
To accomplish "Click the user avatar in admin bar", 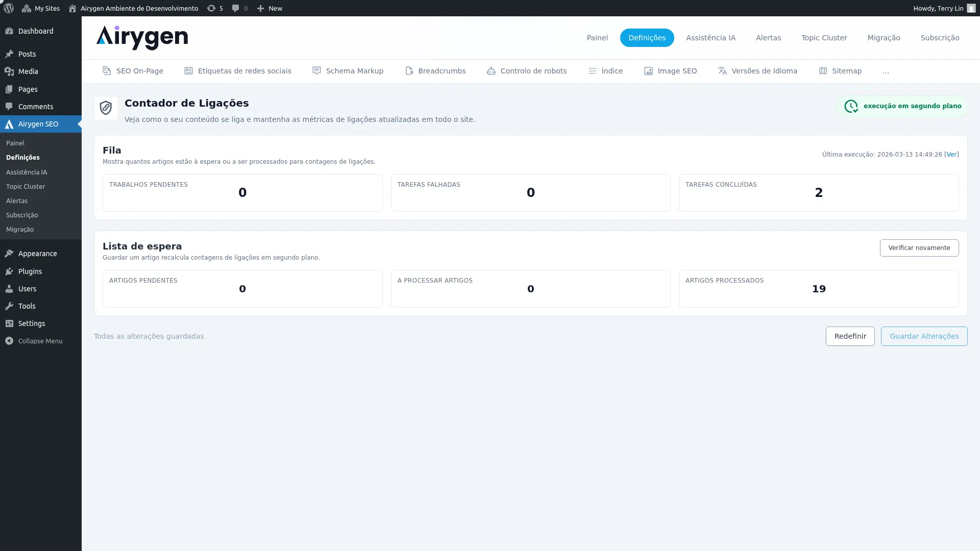I will point(971,8).
